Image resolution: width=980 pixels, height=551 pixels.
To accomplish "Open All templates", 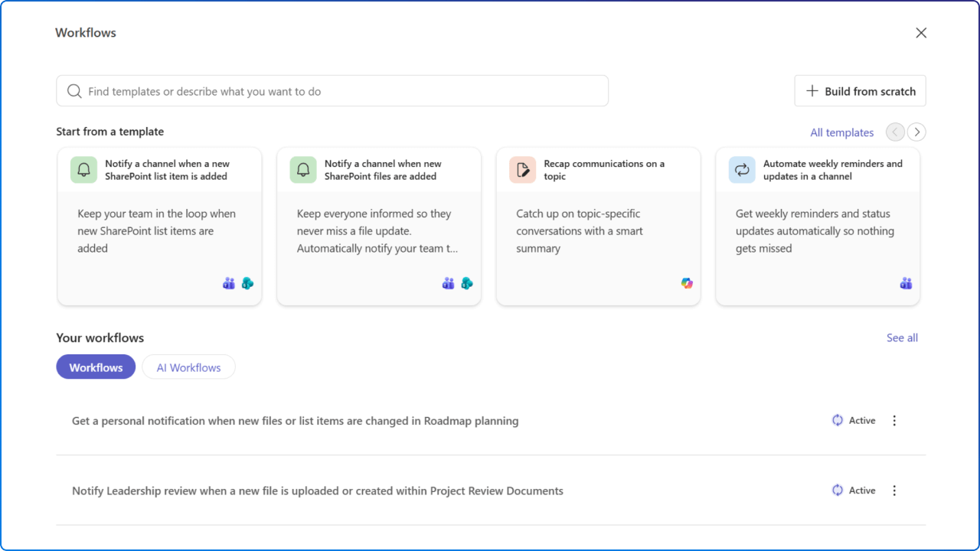I will pos(841,132).
